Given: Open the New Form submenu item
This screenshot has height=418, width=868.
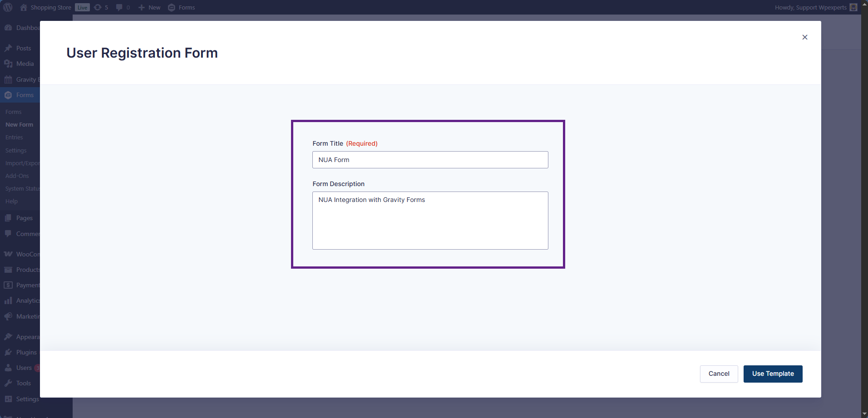Looking at the screenshot, I should coord(19,124).
